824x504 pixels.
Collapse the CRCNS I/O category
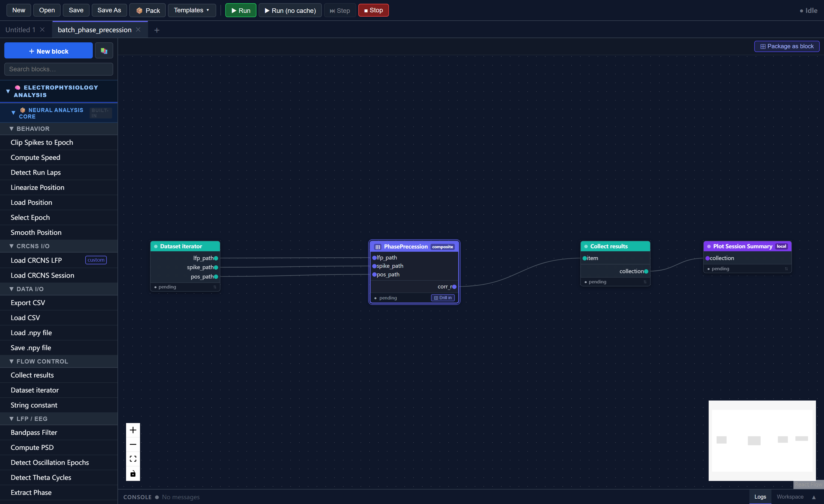(x=11, y=246)
